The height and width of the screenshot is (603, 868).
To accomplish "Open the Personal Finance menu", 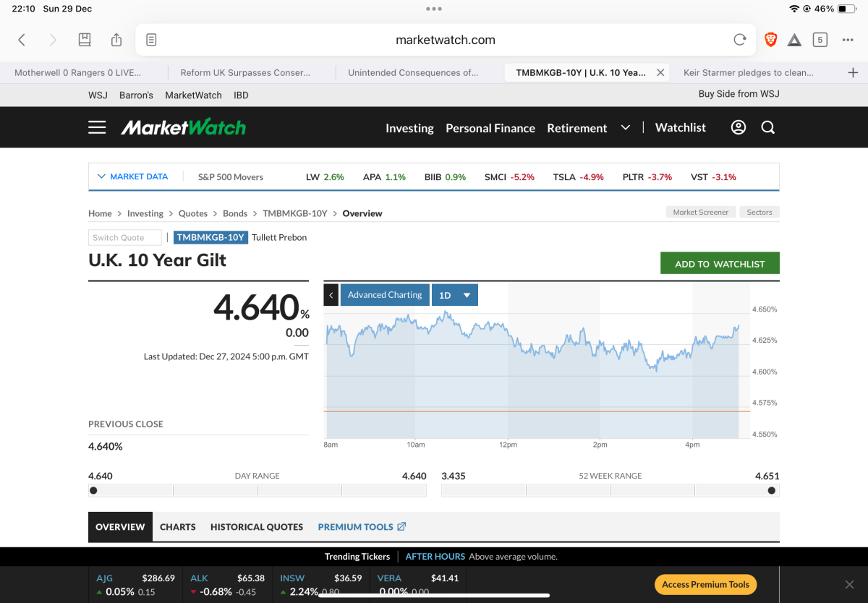I will point(490,128).
